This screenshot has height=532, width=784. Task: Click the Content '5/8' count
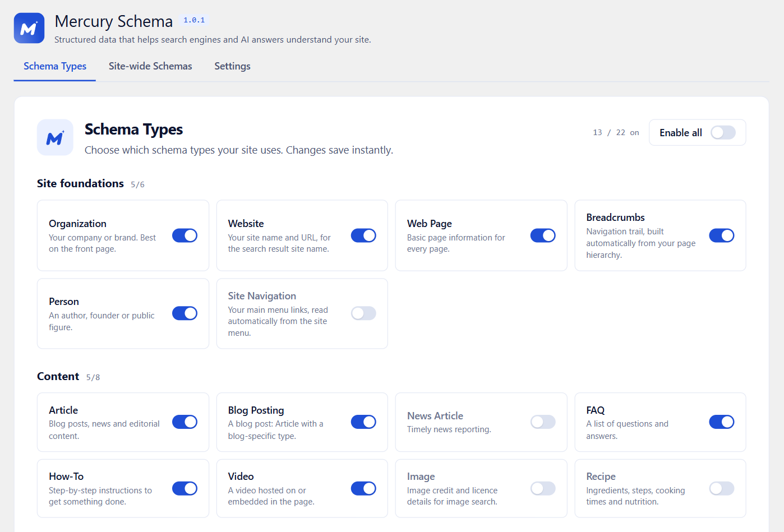click(x=93, y=377)
